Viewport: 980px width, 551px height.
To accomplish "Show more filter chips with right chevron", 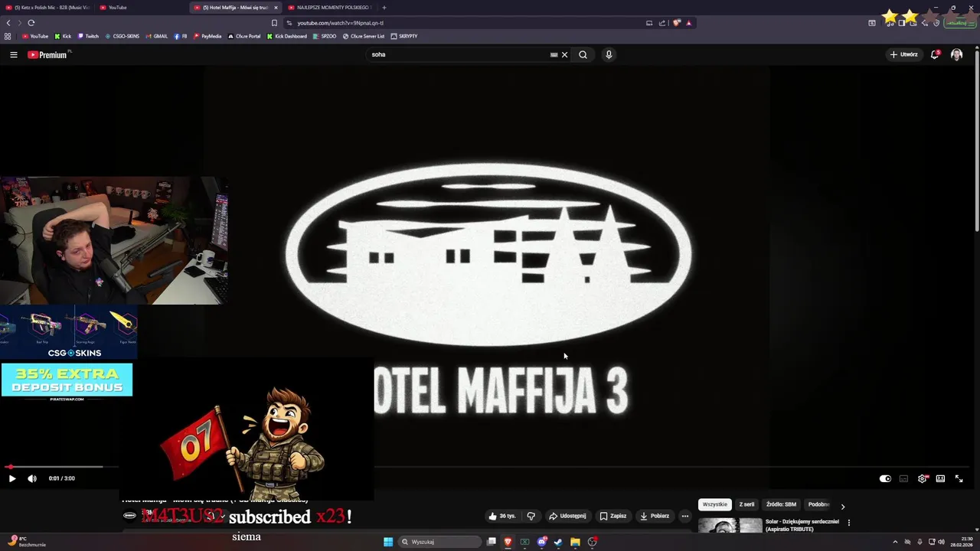I will click(843, 506).
